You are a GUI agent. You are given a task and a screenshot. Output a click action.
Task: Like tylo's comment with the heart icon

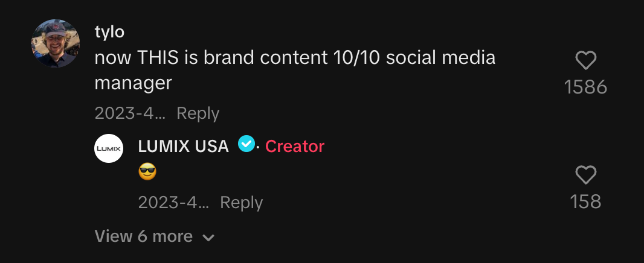click(x=585, y=60)
